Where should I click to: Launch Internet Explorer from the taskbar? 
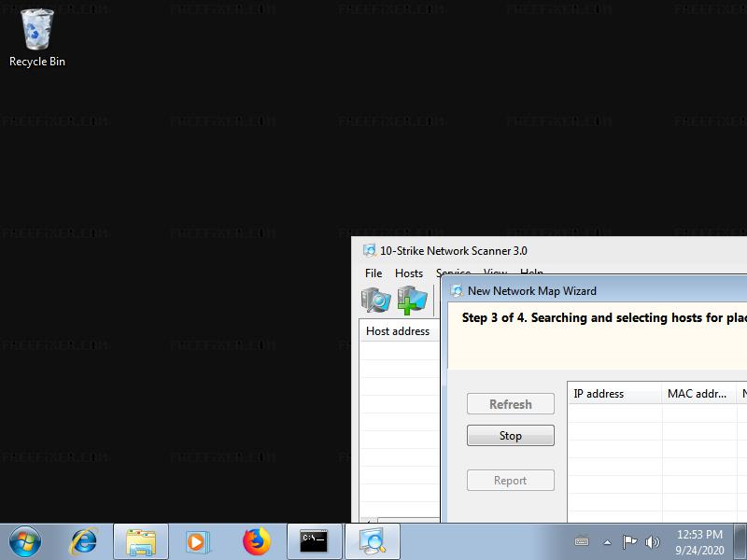(84, 541)
